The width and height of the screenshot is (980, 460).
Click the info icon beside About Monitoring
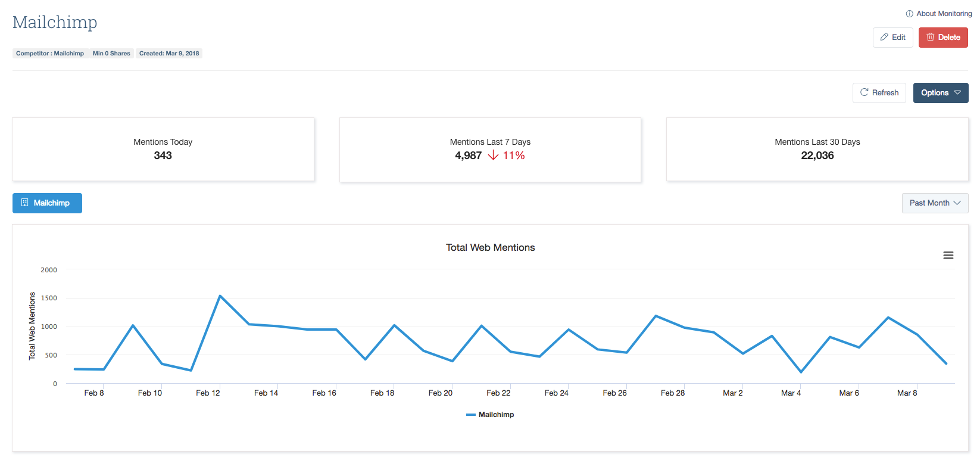pyautogui.click(x=909, y=14)
